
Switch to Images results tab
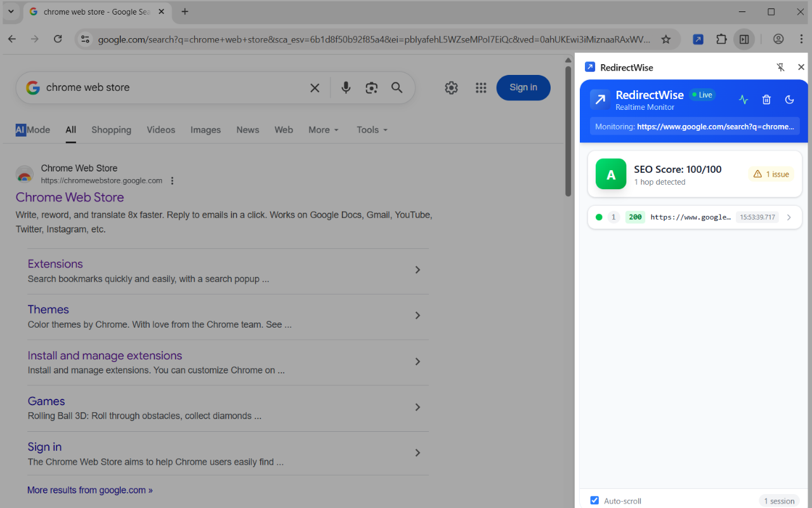[206, 130]
